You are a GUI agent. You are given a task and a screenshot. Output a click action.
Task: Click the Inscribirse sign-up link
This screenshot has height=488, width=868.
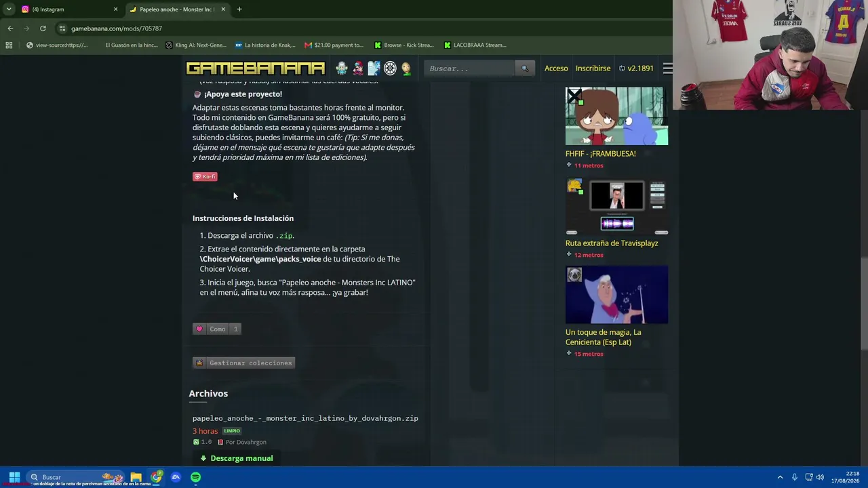[593, 68]
